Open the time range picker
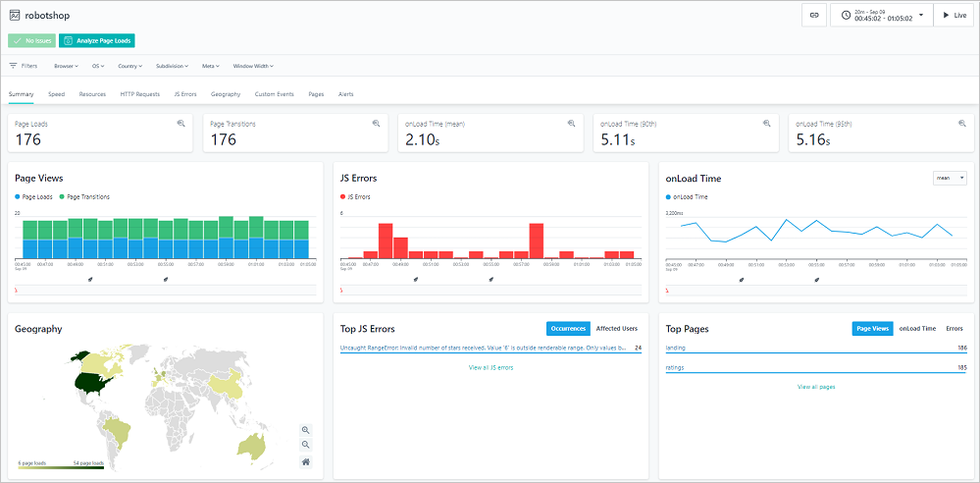Viewport: 980px width, 483px height. point(880,16)
